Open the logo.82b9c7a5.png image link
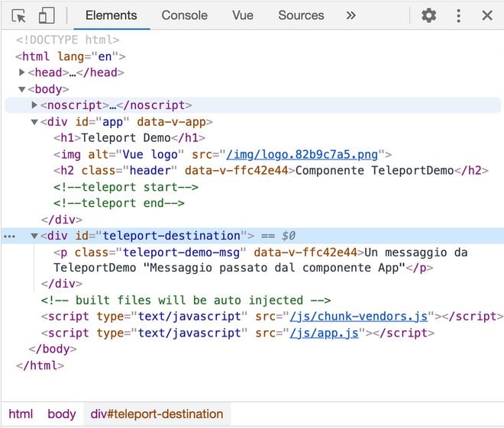This screenshot has width=504, height=428. (305, 155)
